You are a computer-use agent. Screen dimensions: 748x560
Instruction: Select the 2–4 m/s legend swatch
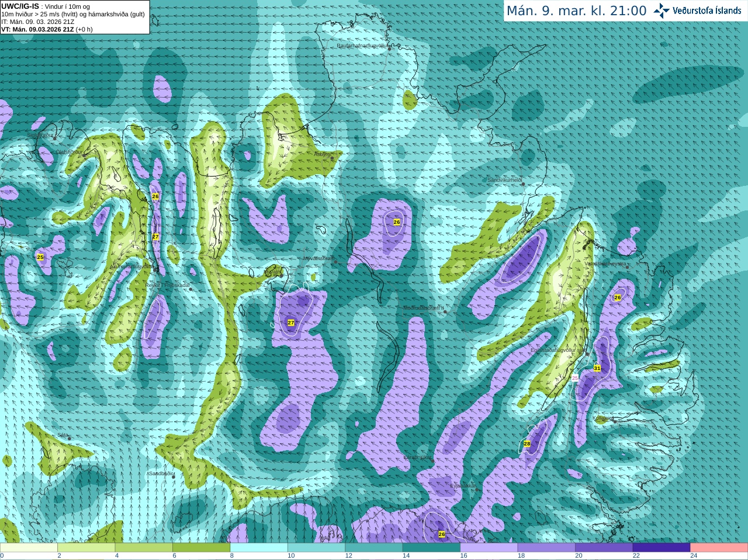click(86, 548)
